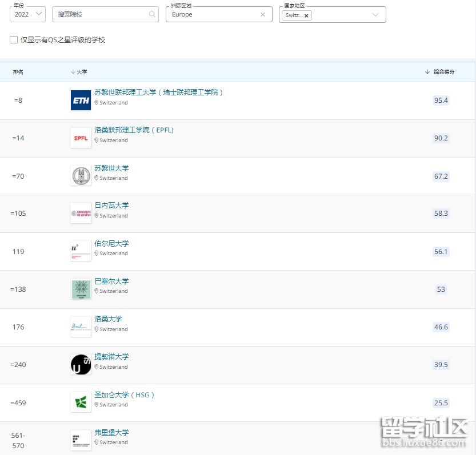Open the 洛桑联邦理工学院（EPFL) link
Image resolution: width=476 pixels, height=455 pixels.
[x=134, y=130]
